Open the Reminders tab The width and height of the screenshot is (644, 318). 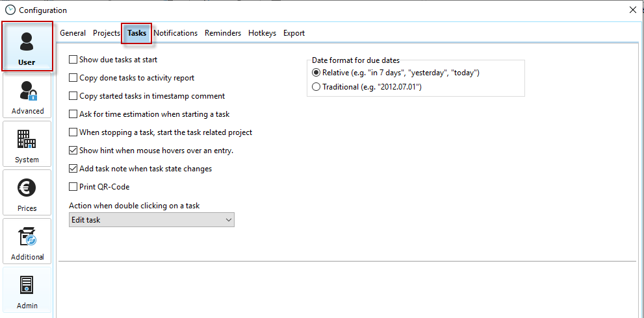(x=223, y=33)
